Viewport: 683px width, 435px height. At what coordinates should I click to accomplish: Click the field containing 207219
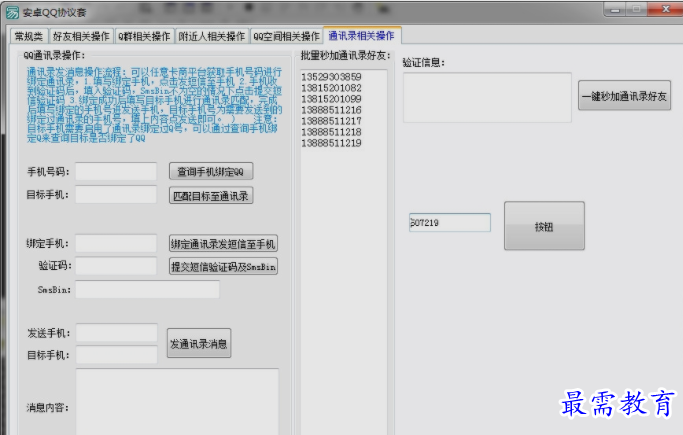[450, 223]
